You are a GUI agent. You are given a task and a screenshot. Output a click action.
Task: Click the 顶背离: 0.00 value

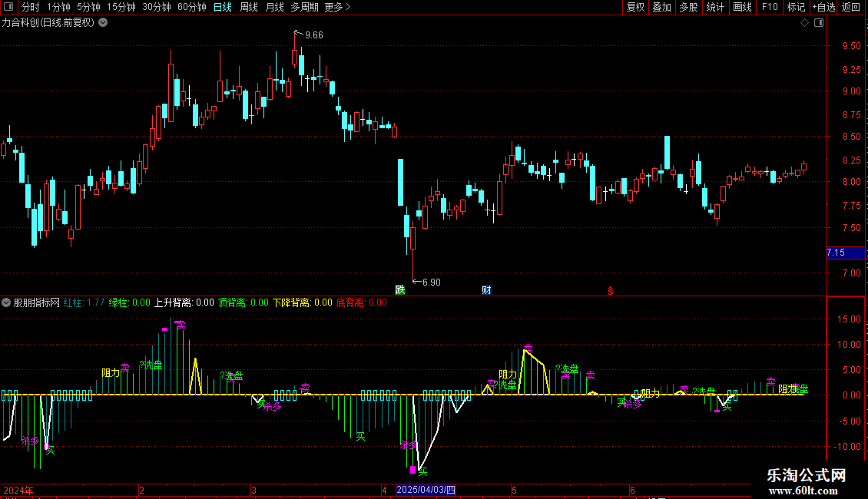pos(243,302)
